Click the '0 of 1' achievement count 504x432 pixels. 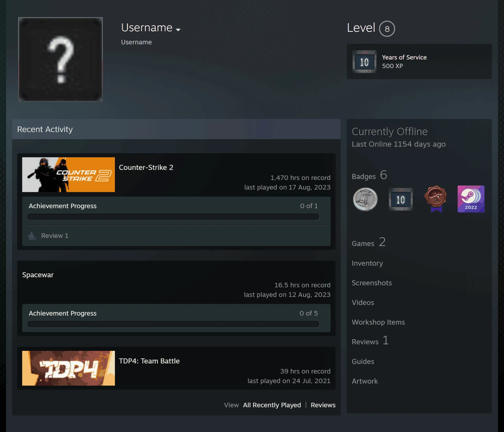(309, 206)
